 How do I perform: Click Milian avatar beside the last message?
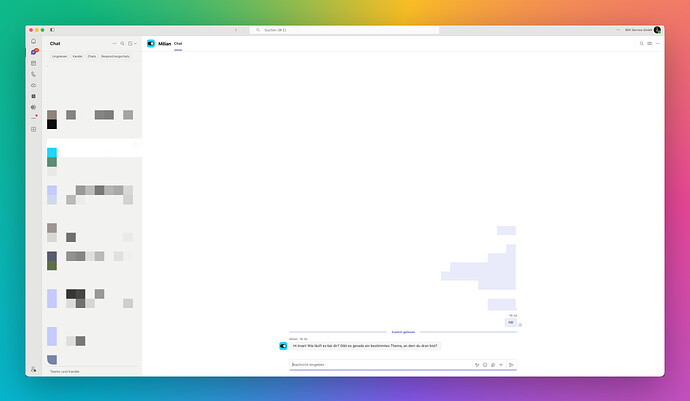click(x=283, y=346)
